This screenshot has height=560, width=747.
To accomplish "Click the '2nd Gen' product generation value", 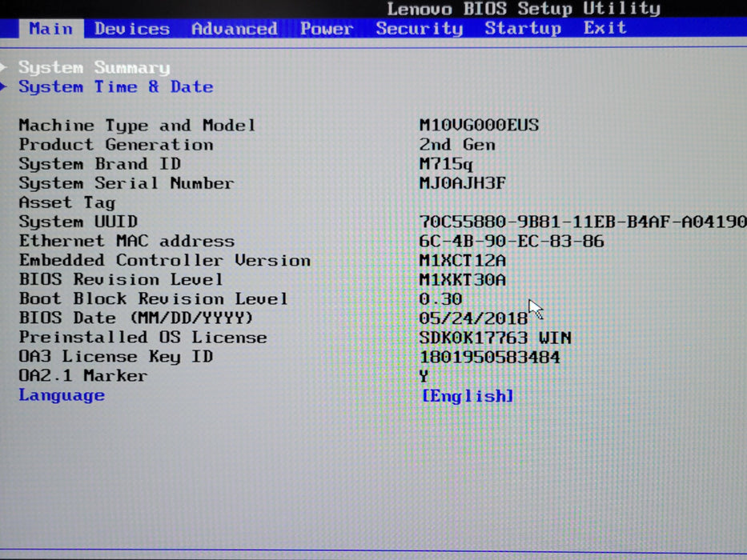I will click(457, 144).
